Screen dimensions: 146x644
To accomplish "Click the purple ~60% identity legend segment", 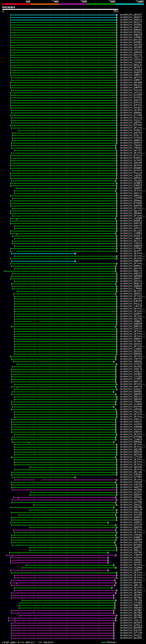I will pos(73,4).
